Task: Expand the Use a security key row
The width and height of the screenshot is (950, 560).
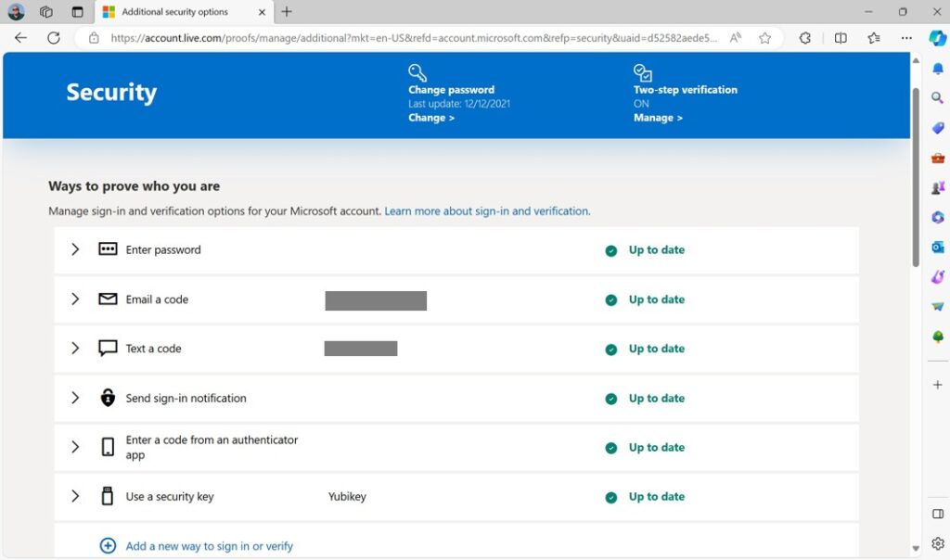Action: pos(75,496)
